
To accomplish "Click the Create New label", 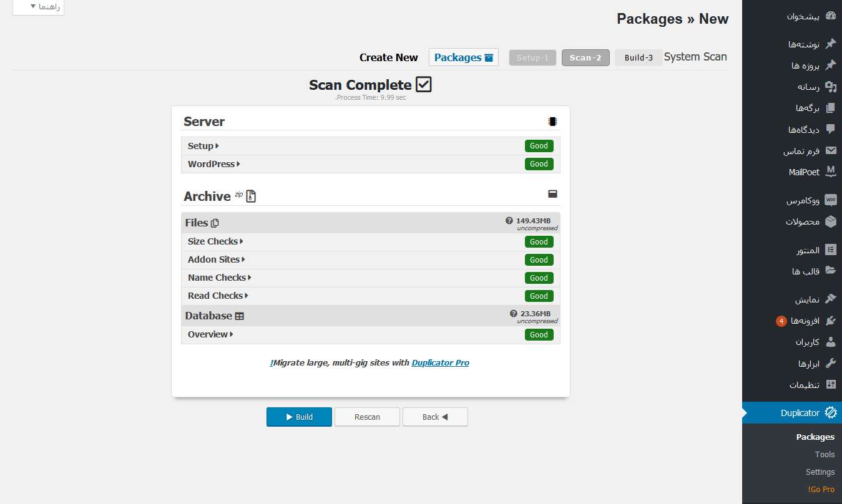I will (388, 57).
